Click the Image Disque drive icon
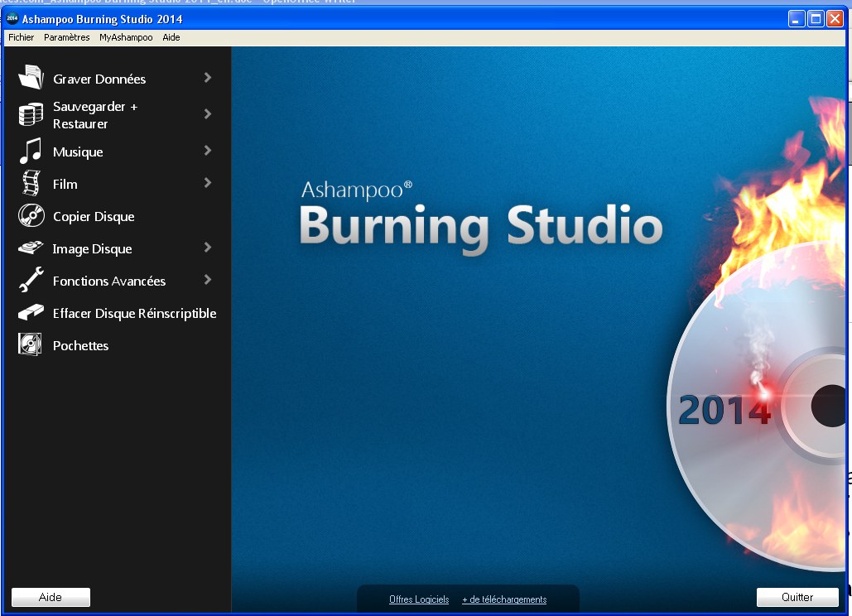The width and height of the screenshot is (852, 616). point(31,248)
